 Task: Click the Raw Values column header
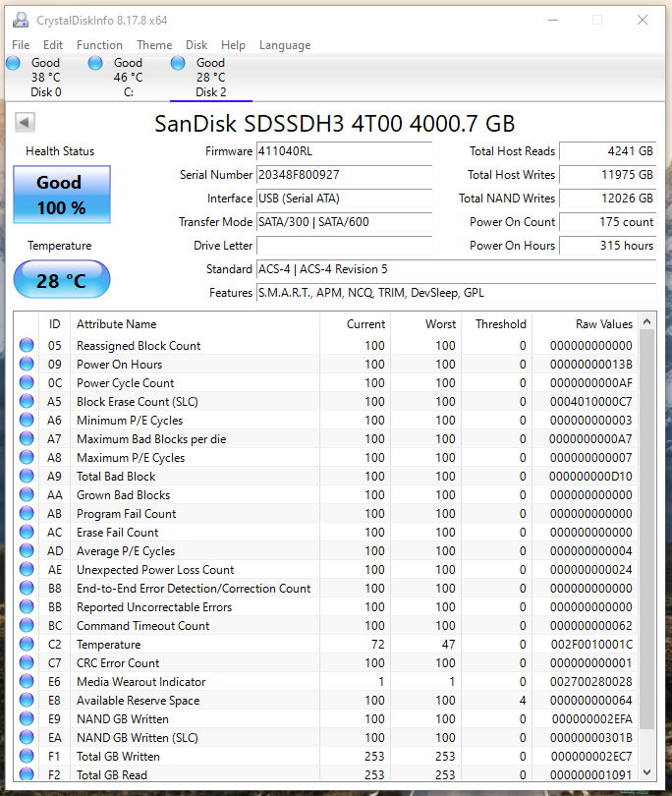(603, 324)
